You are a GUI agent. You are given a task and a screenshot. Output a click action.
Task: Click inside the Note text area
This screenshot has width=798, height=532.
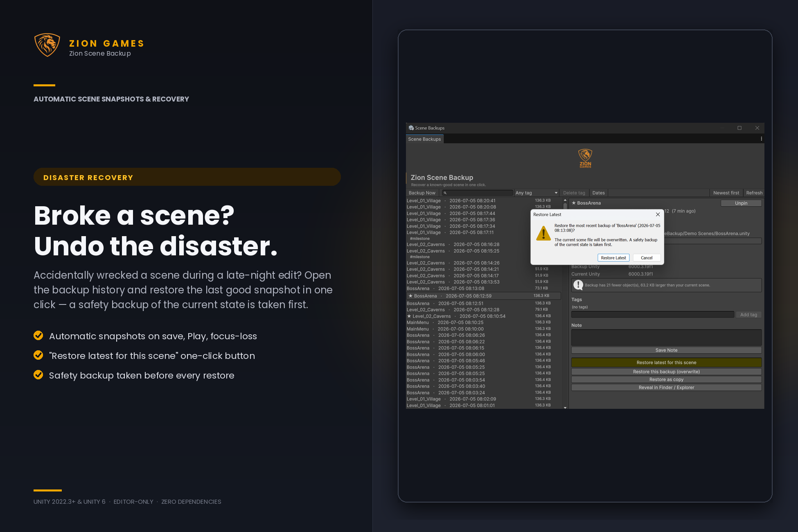point(666,338)
